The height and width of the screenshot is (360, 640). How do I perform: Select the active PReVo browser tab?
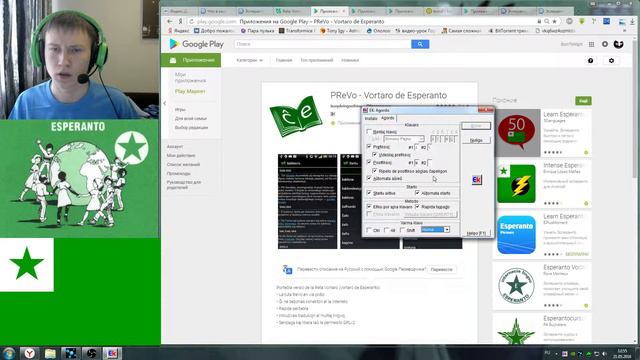tap(329, 11)
